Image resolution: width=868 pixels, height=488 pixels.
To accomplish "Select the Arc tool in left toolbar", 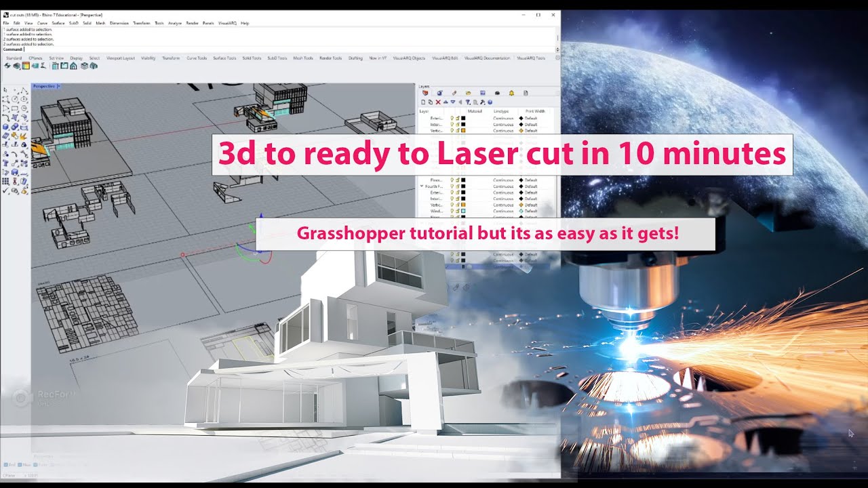I will point(5,108).
